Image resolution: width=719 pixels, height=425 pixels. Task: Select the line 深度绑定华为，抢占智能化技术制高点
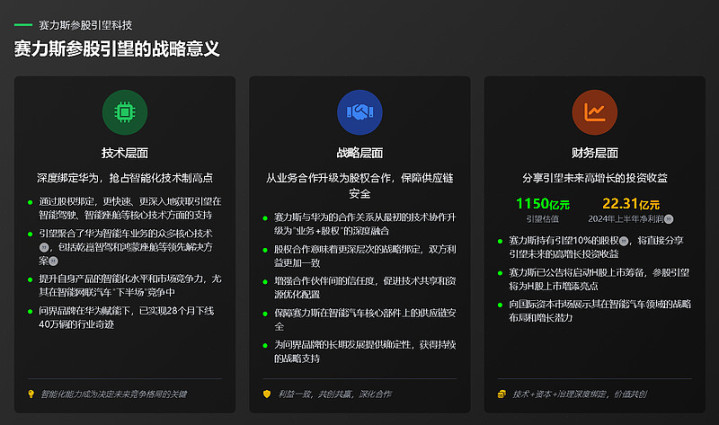pyautogui.click(x=125, y=178)
